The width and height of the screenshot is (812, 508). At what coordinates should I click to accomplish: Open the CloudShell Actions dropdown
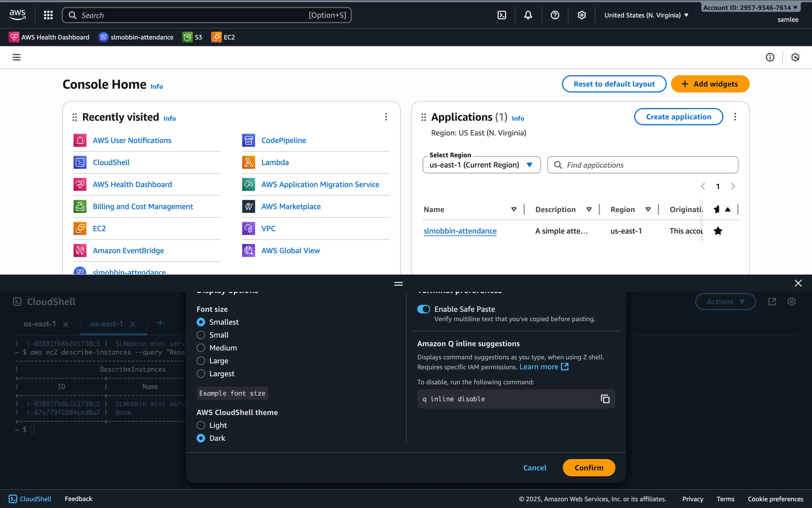(x=725, y=302)
